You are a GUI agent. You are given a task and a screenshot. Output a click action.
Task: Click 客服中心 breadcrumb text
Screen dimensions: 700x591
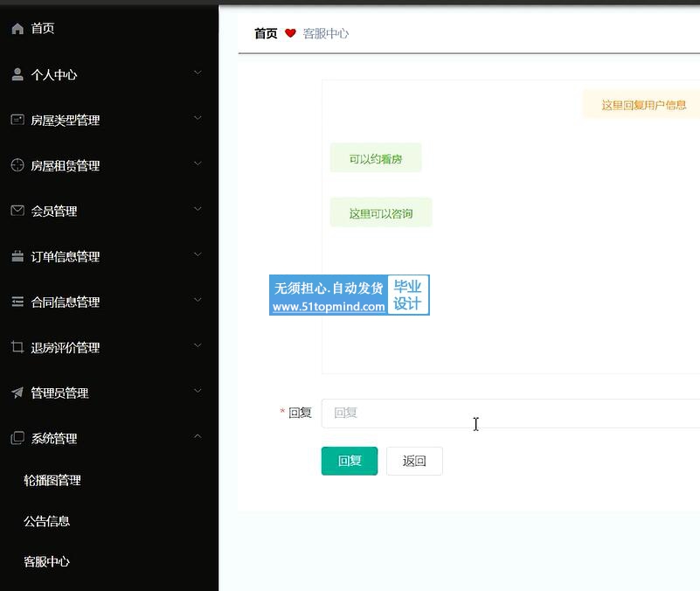[326, 33]
